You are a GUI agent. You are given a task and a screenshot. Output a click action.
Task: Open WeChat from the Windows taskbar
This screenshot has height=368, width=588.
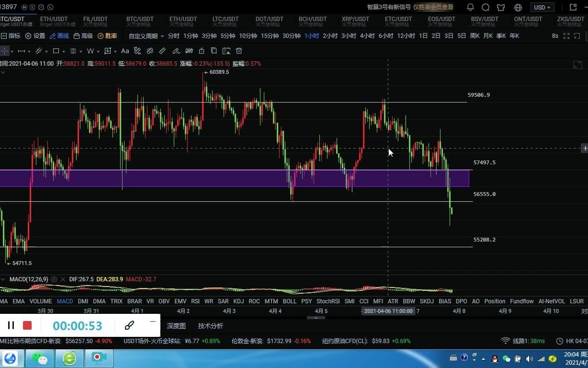(39, 358)
